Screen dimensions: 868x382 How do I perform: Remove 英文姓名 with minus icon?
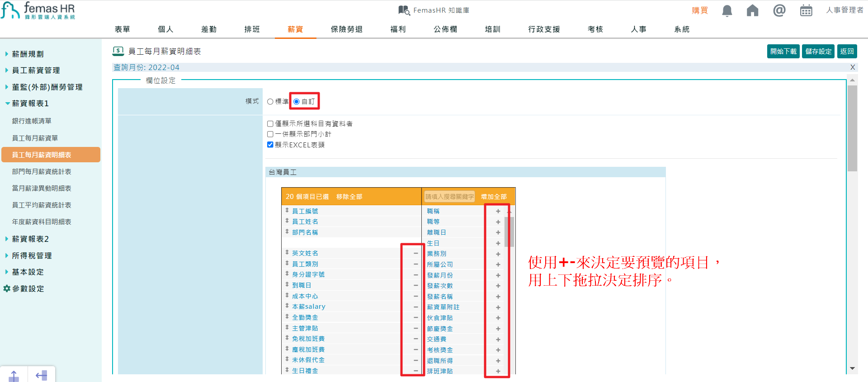[415, 254]
